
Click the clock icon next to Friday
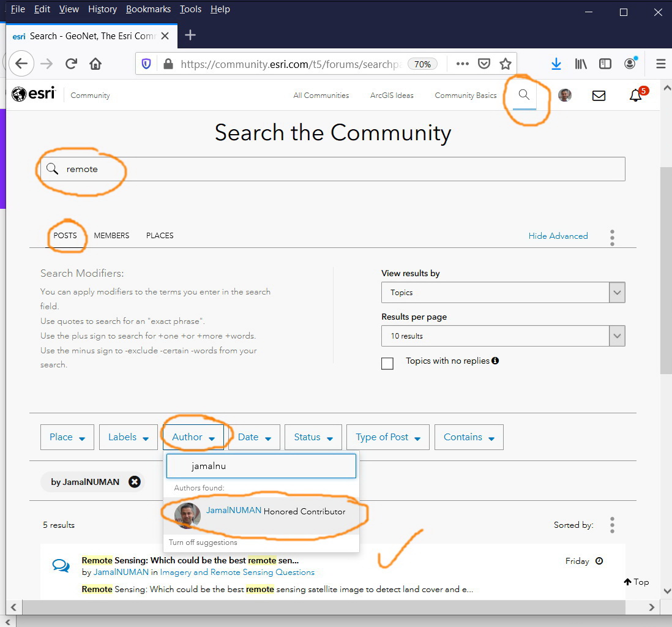coord(599,561)
